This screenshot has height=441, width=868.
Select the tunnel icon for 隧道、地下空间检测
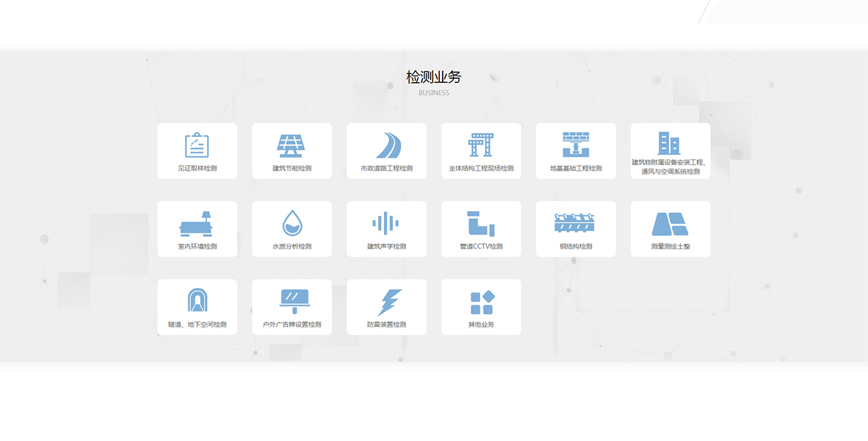[197, 301]
